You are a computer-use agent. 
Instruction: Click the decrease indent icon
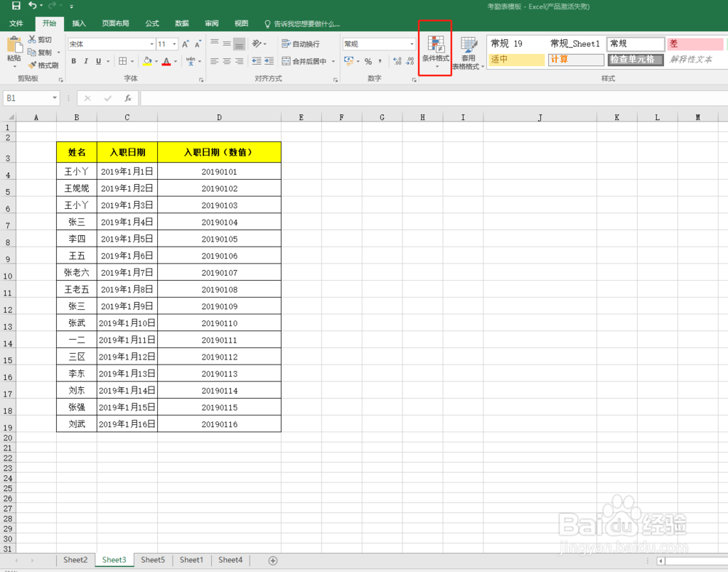click(256, 61)
